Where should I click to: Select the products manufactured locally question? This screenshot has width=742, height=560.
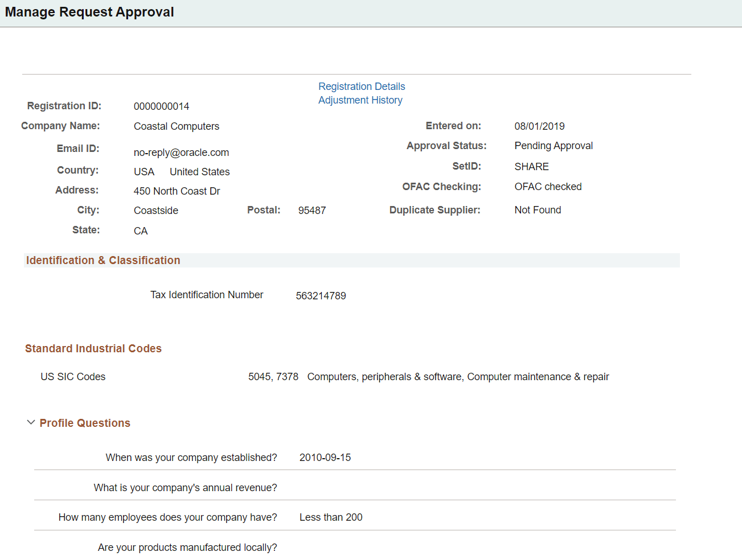point(187,547)
